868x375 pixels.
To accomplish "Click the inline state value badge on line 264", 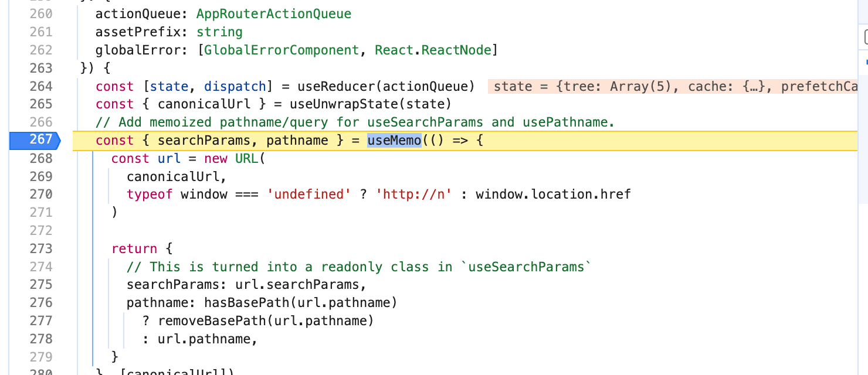I will [669, 86].
